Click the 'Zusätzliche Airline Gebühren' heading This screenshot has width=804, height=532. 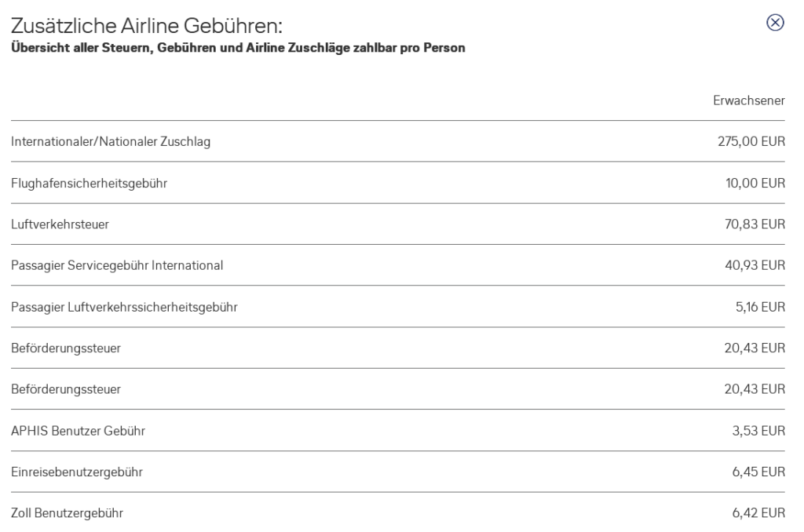[146, 27]
